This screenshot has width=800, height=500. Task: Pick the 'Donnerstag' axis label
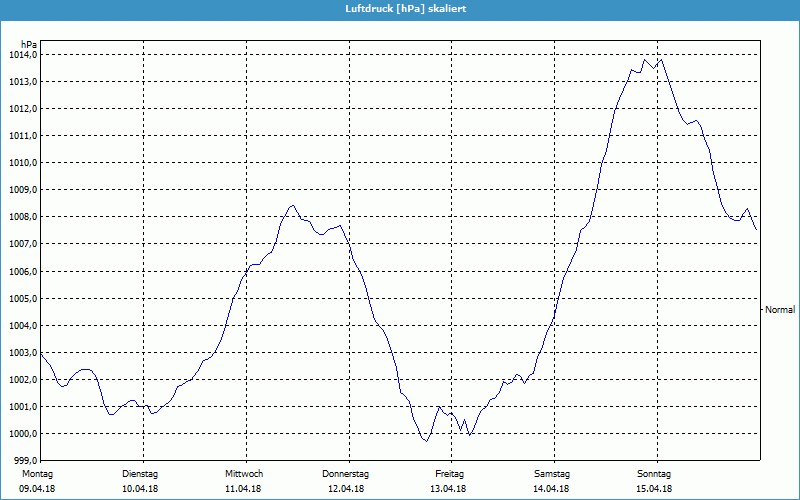[346, 473]
